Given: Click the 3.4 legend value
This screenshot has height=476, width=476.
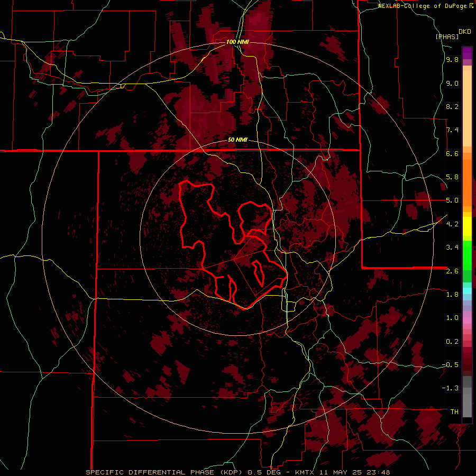Looking at the screenshot, I should 452,248.
